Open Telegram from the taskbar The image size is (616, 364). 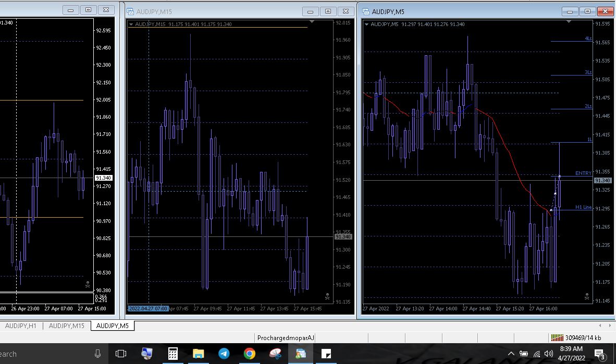point(224,354)
